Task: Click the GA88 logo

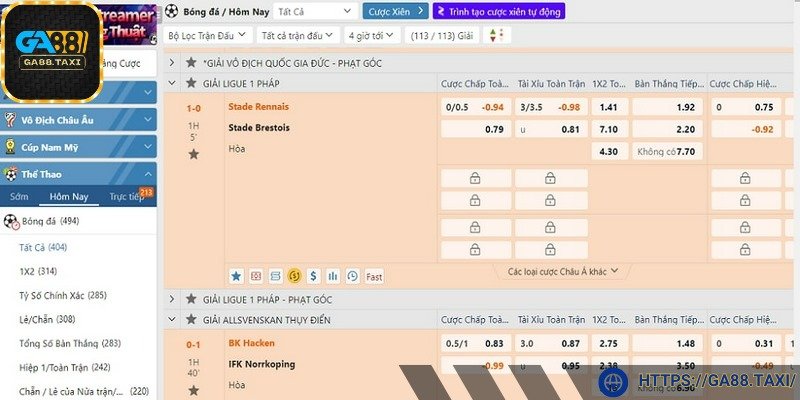Action: 52,51
